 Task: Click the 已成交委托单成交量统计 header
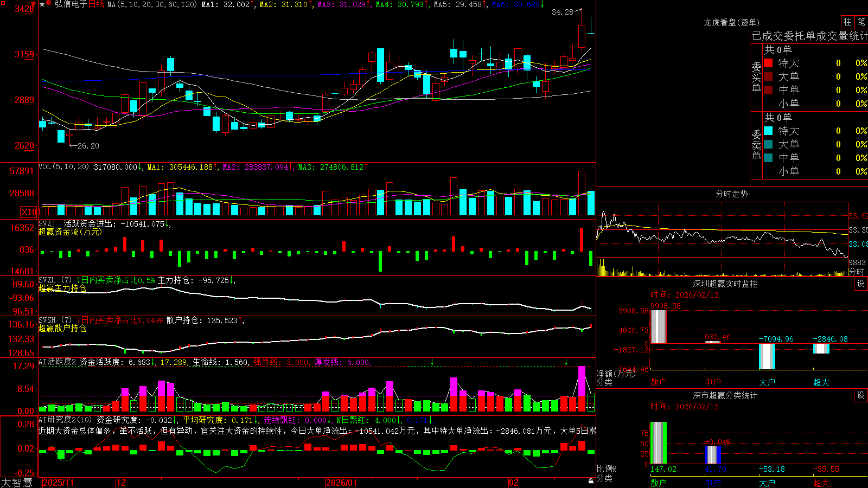[x=809, y=36]
